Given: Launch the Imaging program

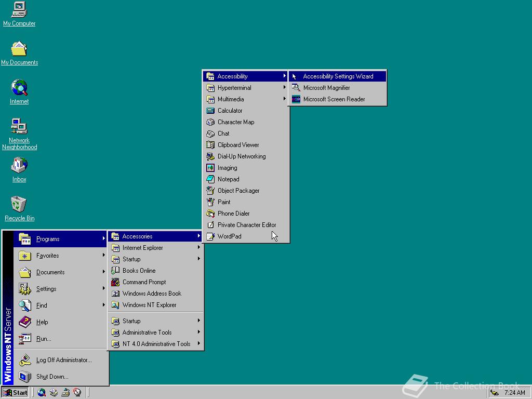Looking at the screenshot, I should [x=246, y=168].
